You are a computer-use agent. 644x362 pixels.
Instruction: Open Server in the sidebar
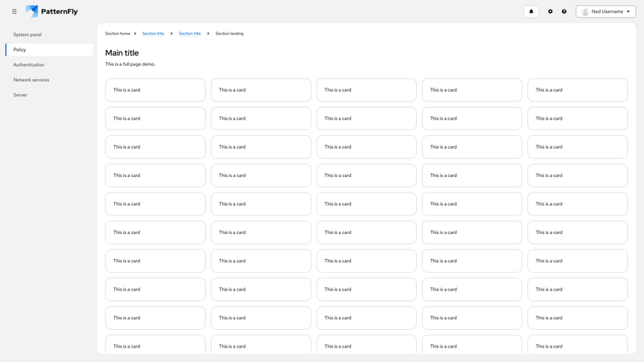click(x=49, y=95)
